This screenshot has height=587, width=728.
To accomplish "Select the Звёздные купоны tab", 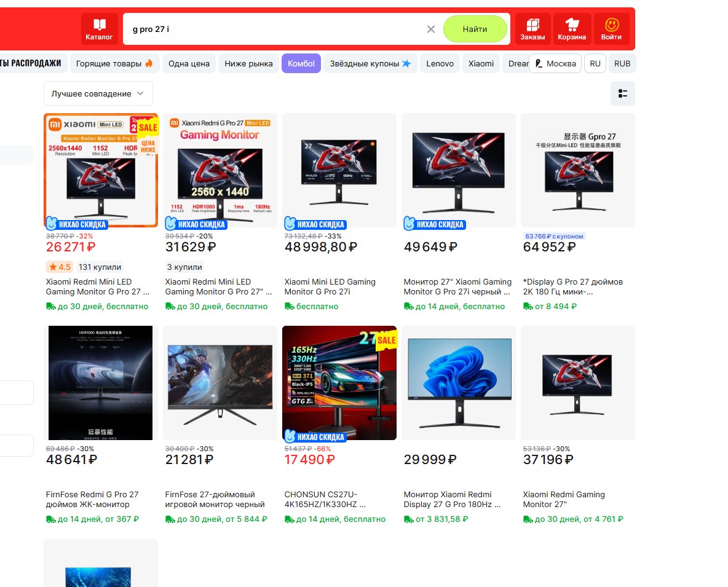I will [x=370, y=63].
